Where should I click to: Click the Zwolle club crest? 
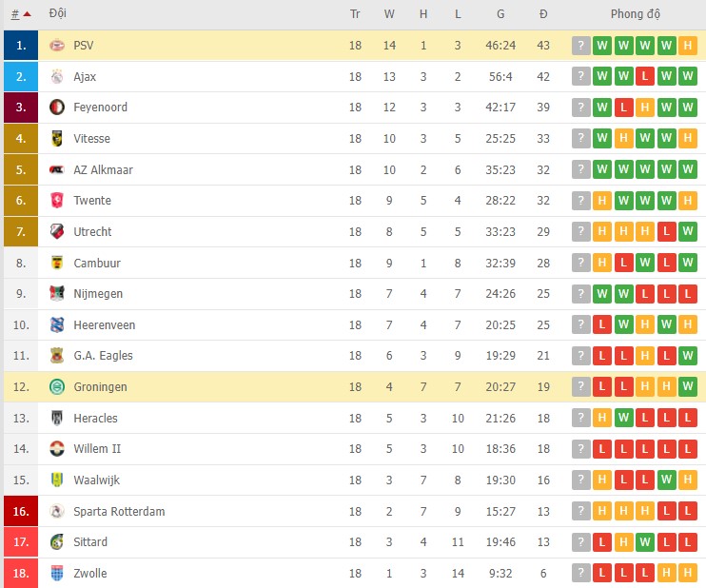57,574
